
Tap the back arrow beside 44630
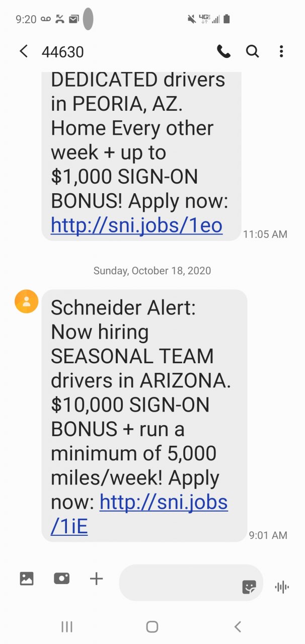24,51
